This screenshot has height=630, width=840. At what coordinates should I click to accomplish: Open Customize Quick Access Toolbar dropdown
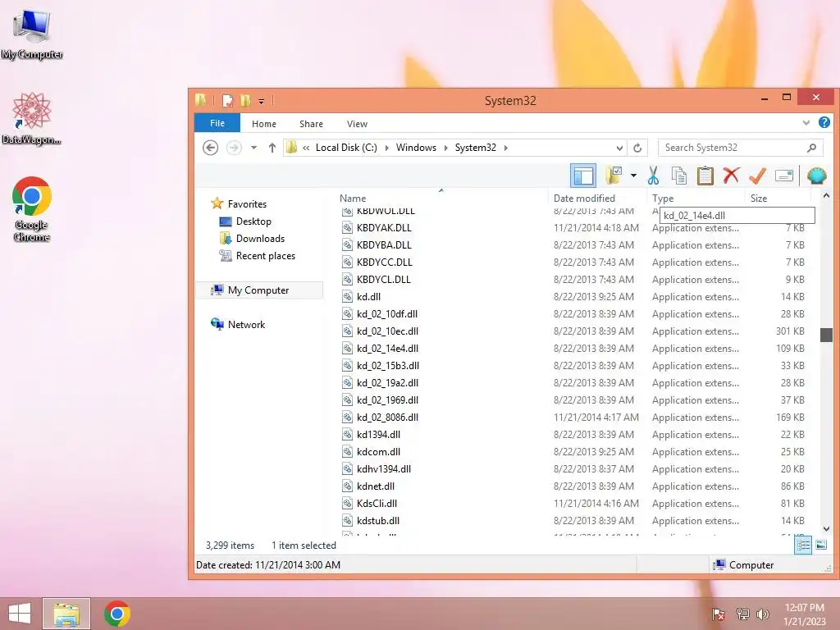point(262,101)
